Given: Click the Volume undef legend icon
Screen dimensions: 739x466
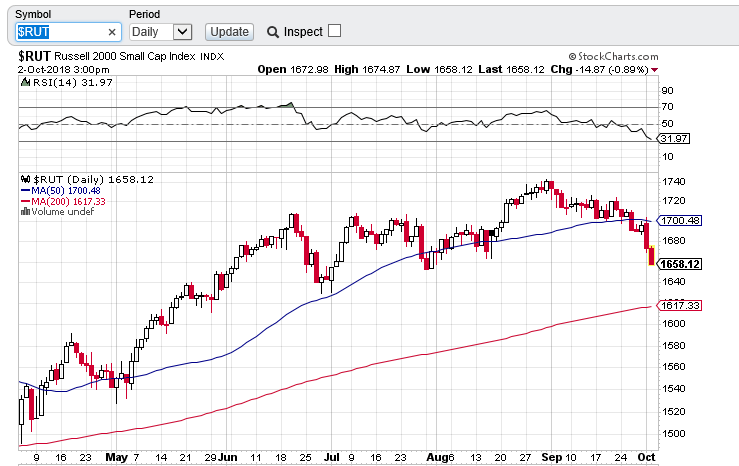Looking at the screenshot, I should 25,212.
